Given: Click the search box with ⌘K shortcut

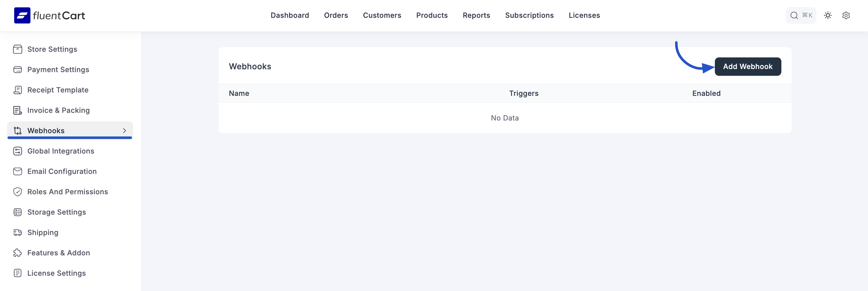Looking at the screenshot, I should [x=801, y=16].
